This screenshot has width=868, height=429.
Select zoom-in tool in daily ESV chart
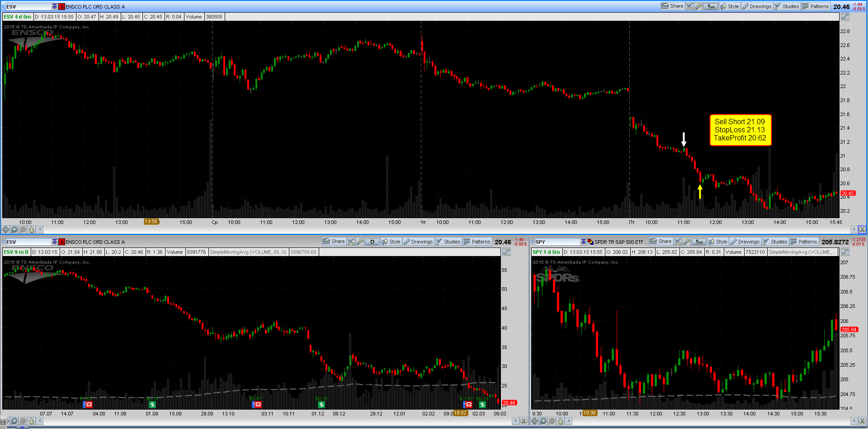pos(14,421)
